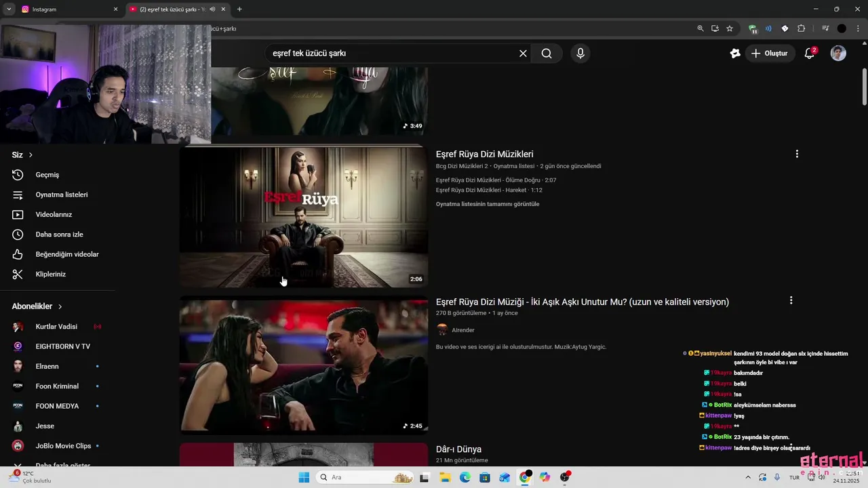Screen dimensions: 868x488
Task: Open Chrome extensions puzzle icon
Action: [801, 28]
